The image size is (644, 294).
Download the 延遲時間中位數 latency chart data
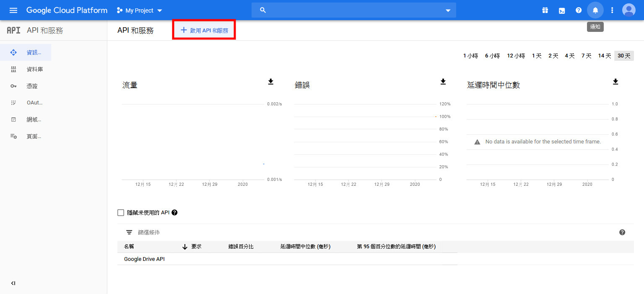pyautogui.click(x=615, y=82)
